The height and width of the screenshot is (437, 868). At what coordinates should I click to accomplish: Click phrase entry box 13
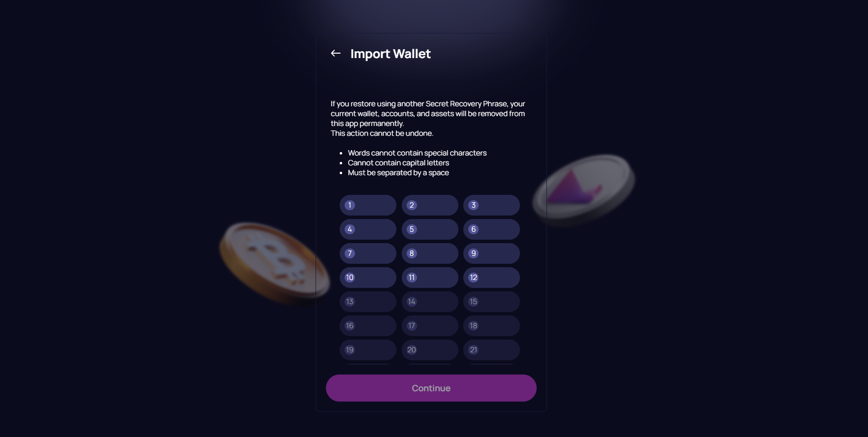[368, 301]
